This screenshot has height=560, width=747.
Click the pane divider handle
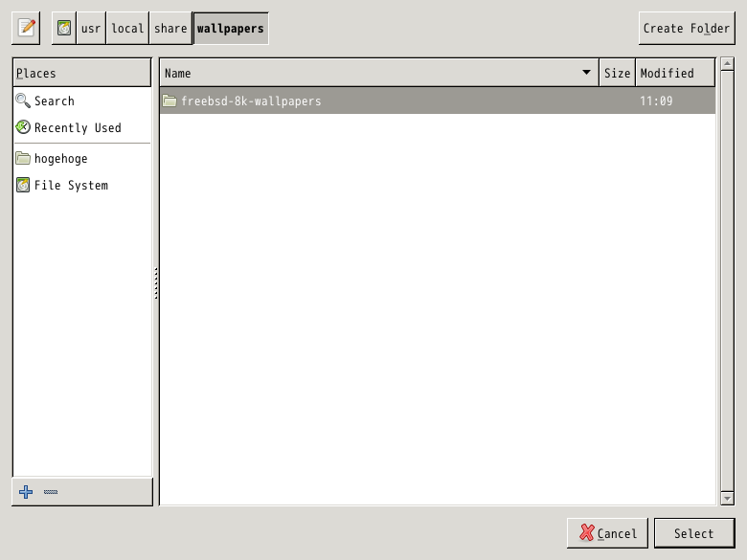coord(156,283)
